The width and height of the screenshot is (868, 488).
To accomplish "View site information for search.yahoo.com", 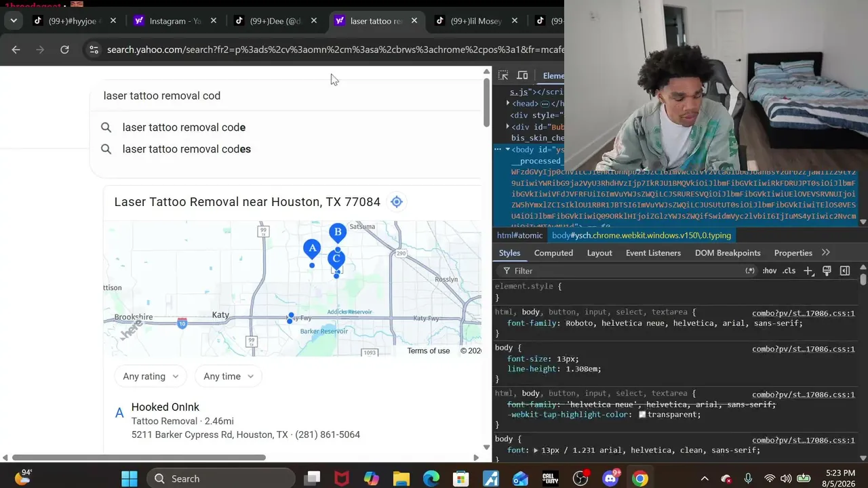I will click(x=94, y=49).
